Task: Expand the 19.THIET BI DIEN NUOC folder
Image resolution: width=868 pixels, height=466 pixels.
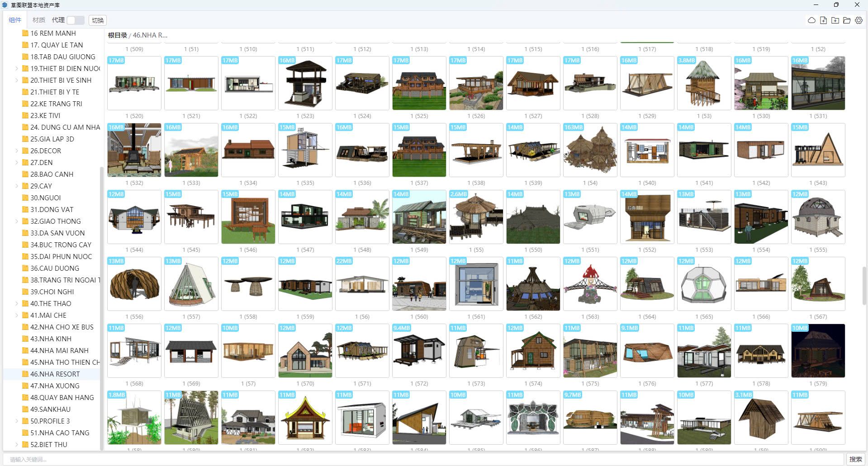Action: click(17, 69)
